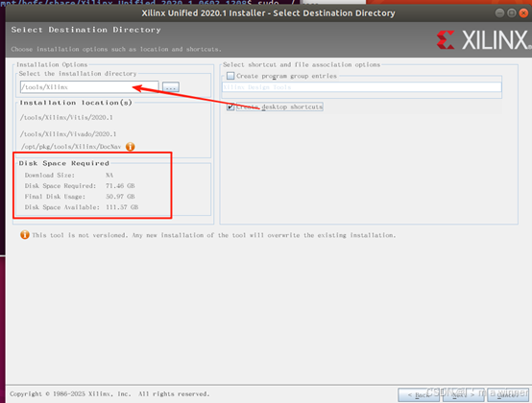The height and width of the screenshot is (403, 532).
Task: Proceed with the Next button
Action: coord(463,395)
